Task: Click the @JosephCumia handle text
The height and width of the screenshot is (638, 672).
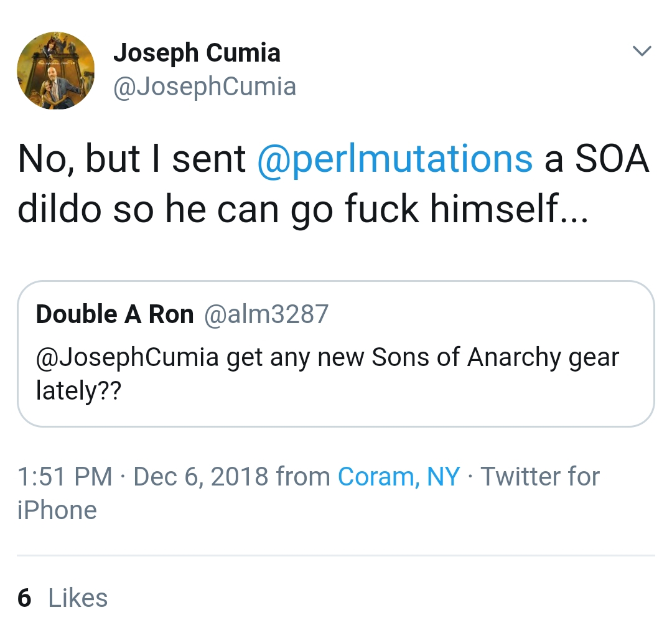Action: 205,87
